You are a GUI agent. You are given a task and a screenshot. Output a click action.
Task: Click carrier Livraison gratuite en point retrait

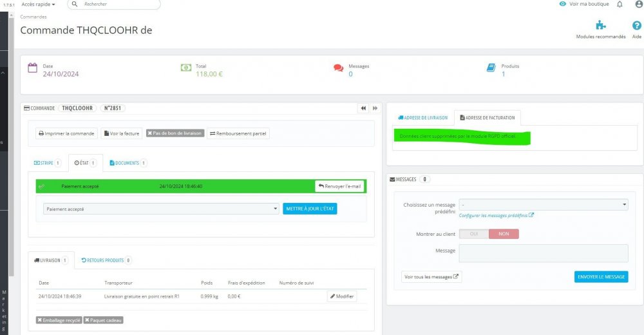142,296
